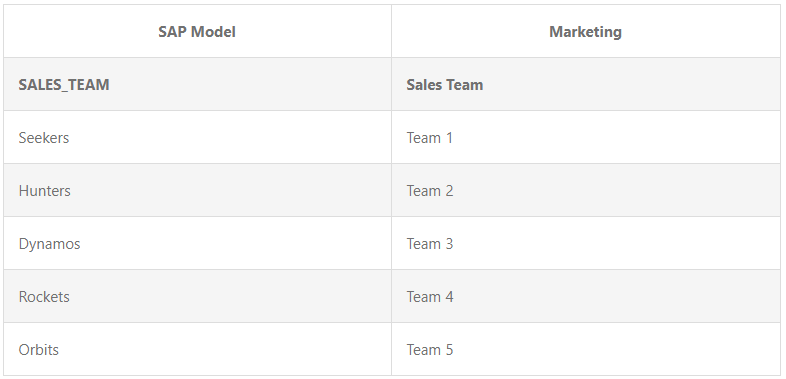Click the Orbits text label
This screenshot has width=786, height=379.
39,349
